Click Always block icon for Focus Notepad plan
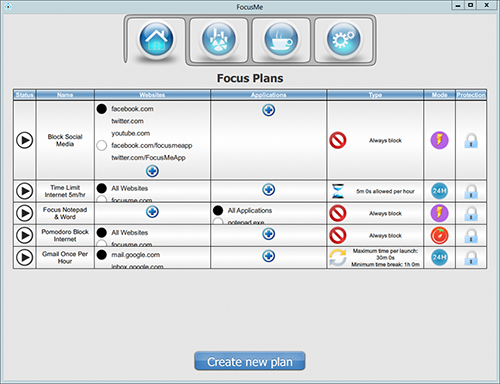This screenshot has height=384, width=500. click(338, 213)
